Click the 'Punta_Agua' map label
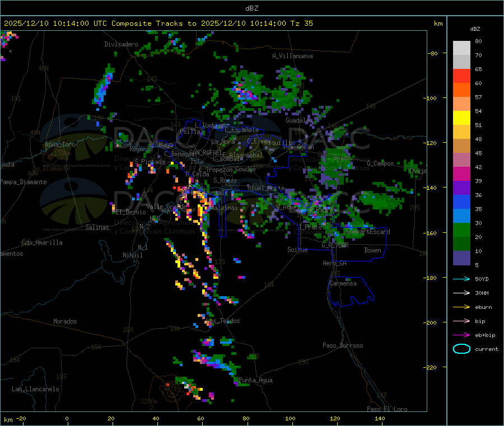This screenshot has width=504, height=426. (x=255, y=380)
